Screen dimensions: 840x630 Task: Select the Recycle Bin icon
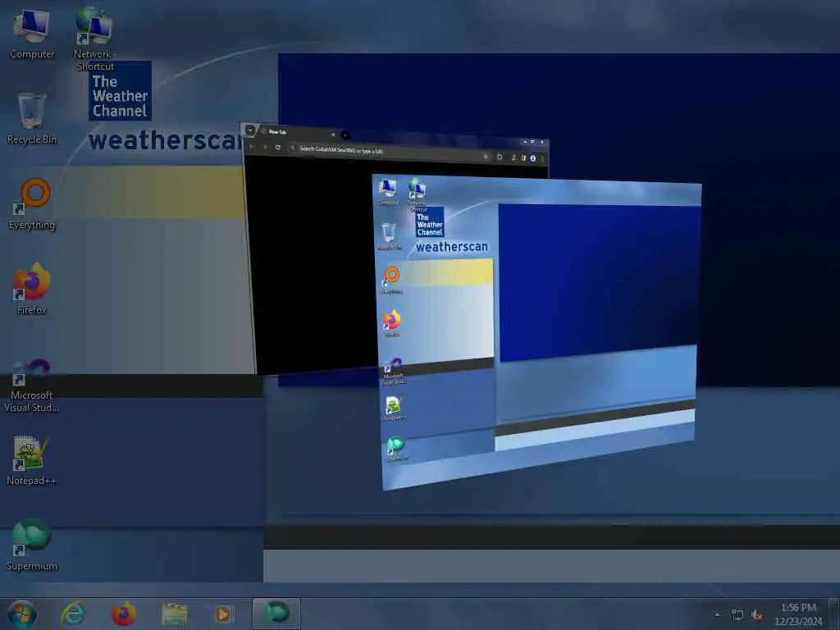pos(32,119)
